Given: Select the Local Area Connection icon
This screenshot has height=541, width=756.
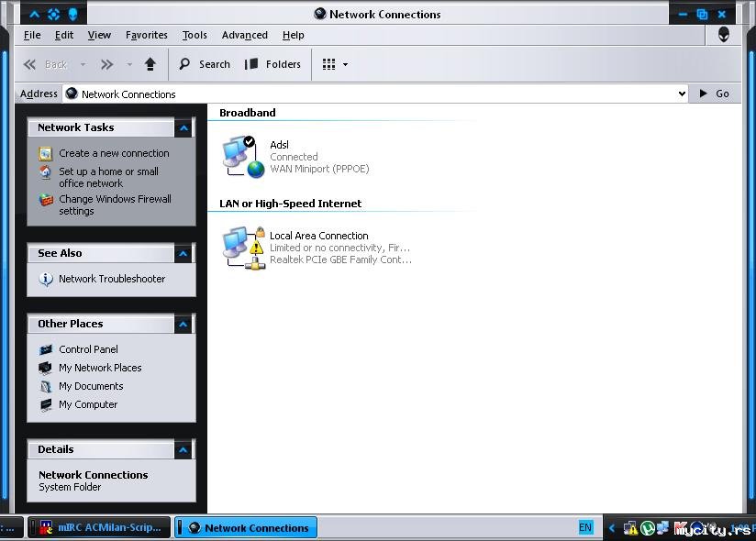Looking at the screenshot, I should coord(243,248).
